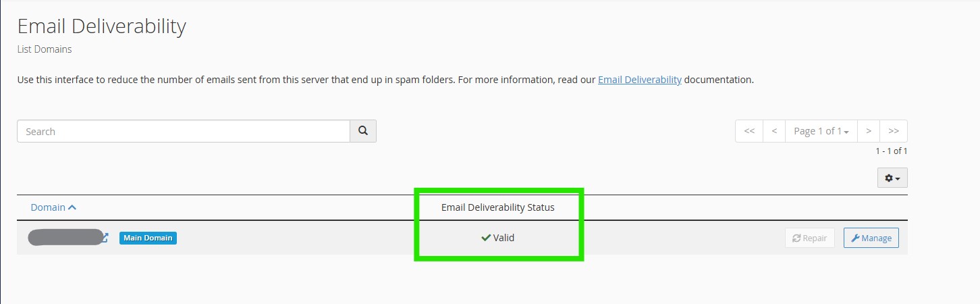Image resolution: width=980 pixels, height=304 pixels.
Task: Go to the previous results page
Action: (774, 131)
